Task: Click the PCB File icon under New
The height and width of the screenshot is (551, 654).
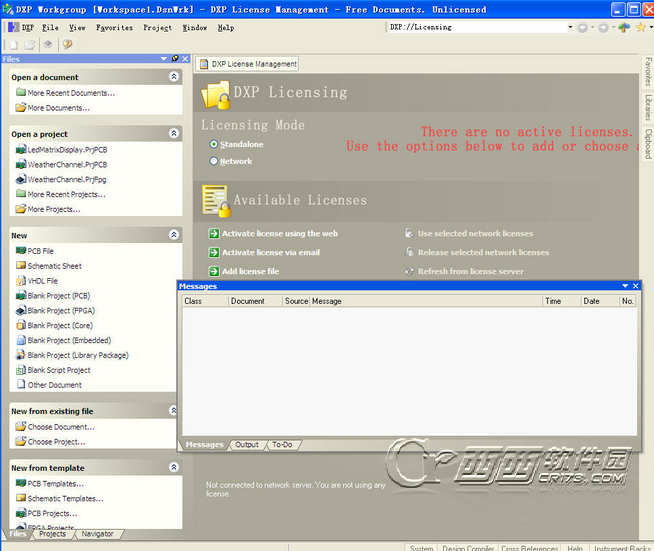Action: click(x=21, y=251)
